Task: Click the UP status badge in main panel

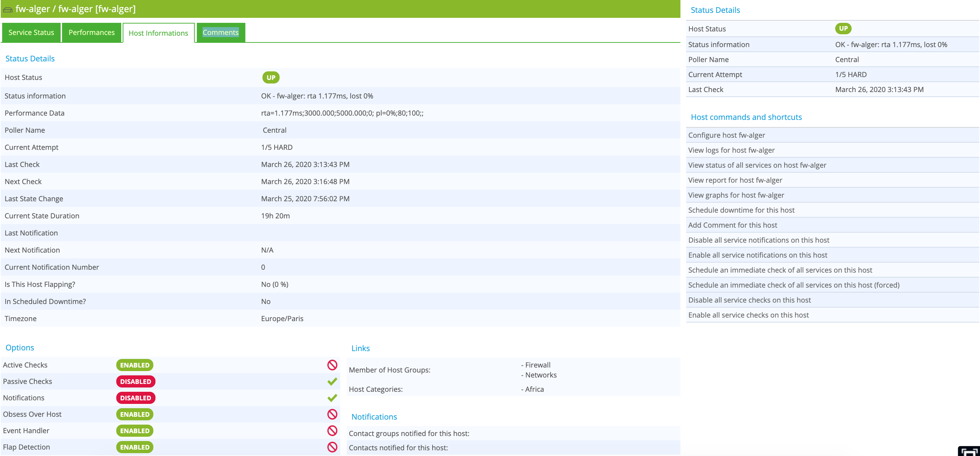Action: coord(270,78)
